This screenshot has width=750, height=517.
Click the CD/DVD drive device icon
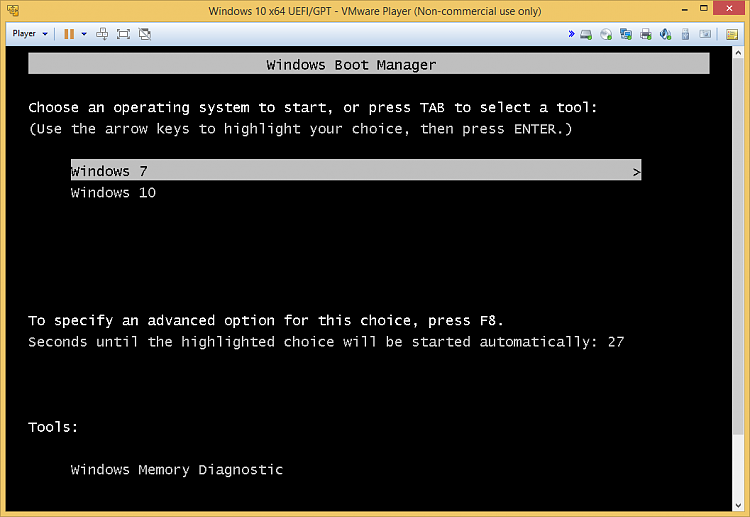pyautogui.click(x=606, y=34)
